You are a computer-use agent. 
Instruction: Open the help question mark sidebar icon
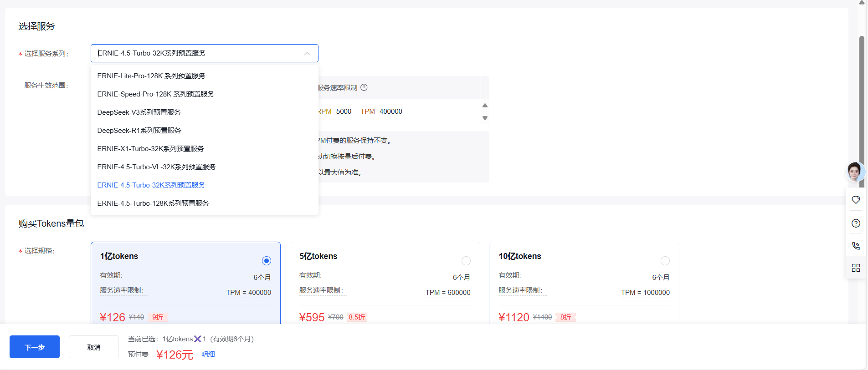856,223
